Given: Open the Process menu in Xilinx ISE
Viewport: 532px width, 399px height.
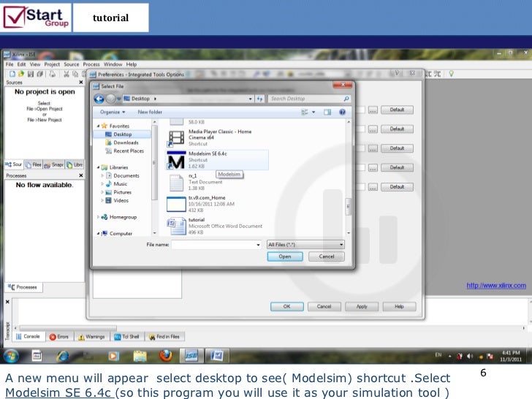Looking at the screenshot, I should click(x=91, y=64).
